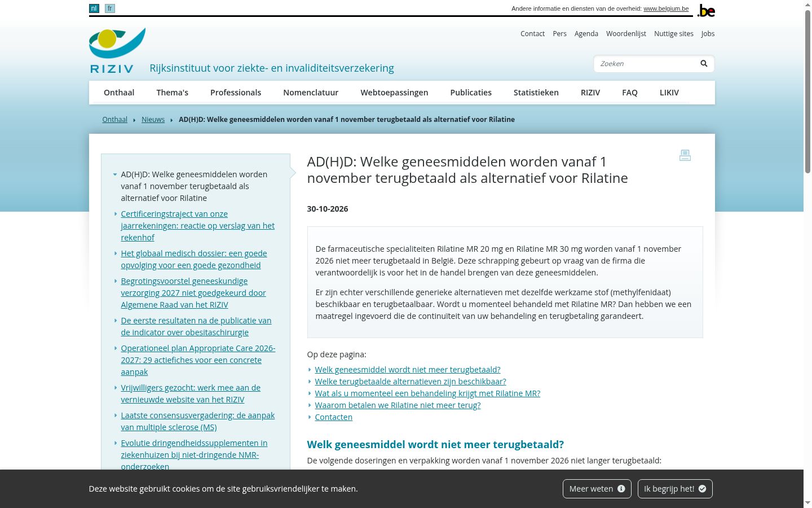Screen dimensions: 812x508
Task: Open the Contact link in header
Action: pyautogui.click(x=532, y=34)
